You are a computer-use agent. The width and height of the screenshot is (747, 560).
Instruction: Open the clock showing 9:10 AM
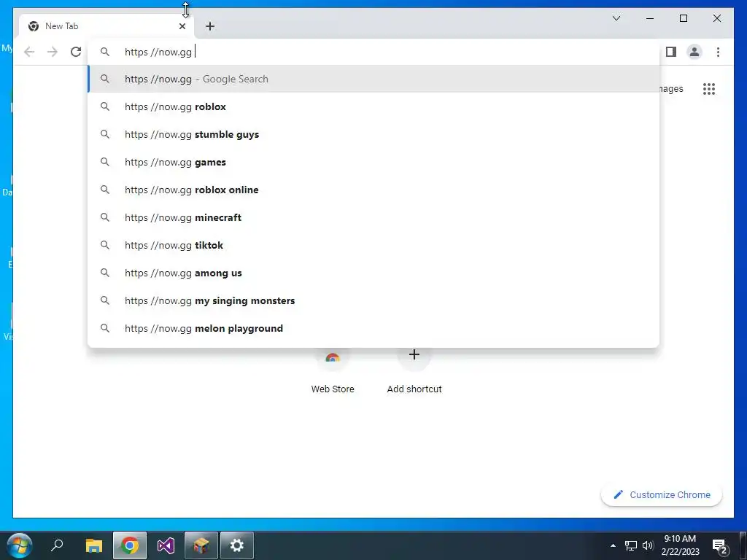click(x=680, y=545)
